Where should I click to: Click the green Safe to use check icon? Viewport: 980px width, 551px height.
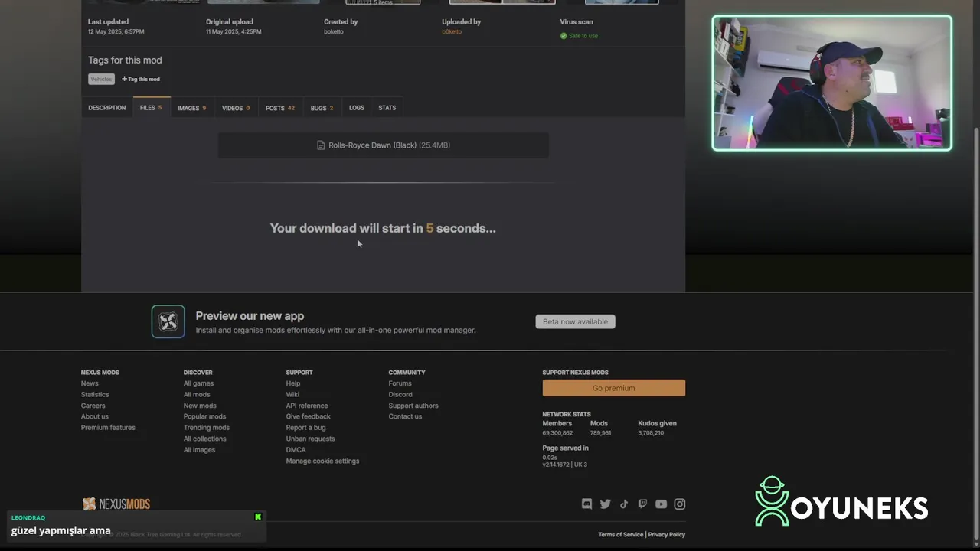(x=563, y=36)
